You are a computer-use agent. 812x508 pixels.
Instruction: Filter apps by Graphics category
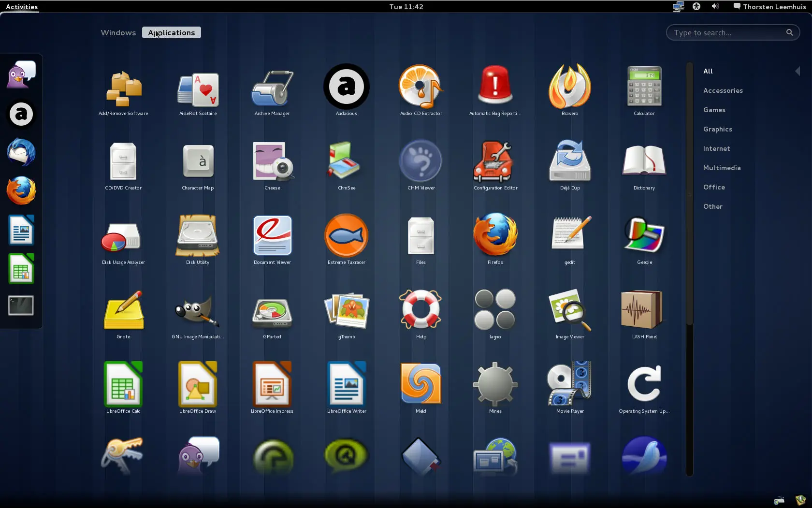pos(718,129)
